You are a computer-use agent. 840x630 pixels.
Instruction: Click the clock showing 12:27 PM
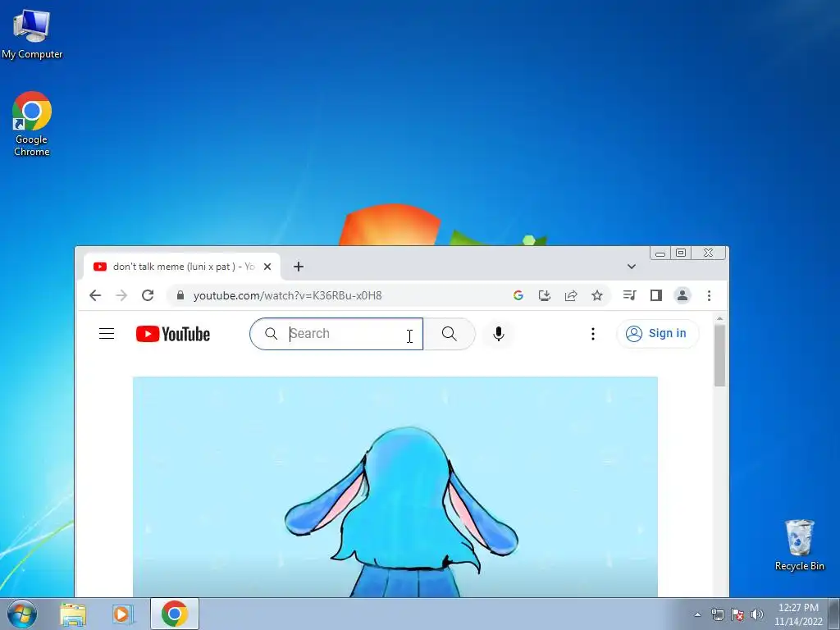[798, 614]
